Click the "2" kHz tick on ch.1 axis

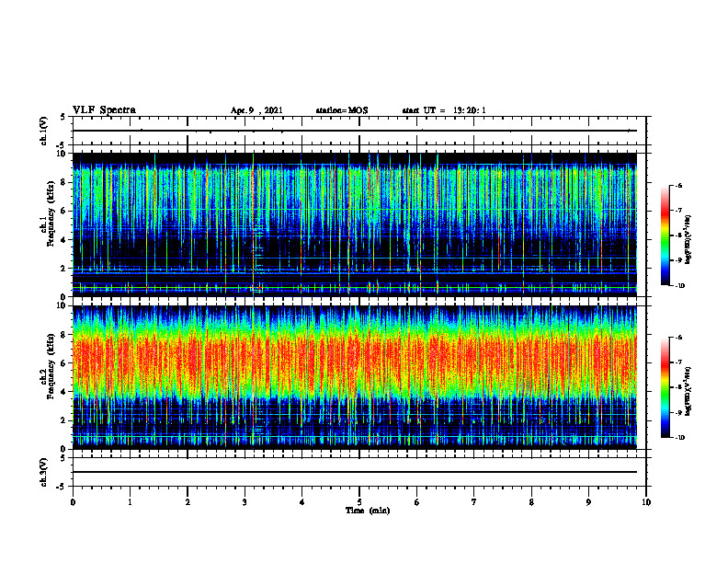pos(64,269)
